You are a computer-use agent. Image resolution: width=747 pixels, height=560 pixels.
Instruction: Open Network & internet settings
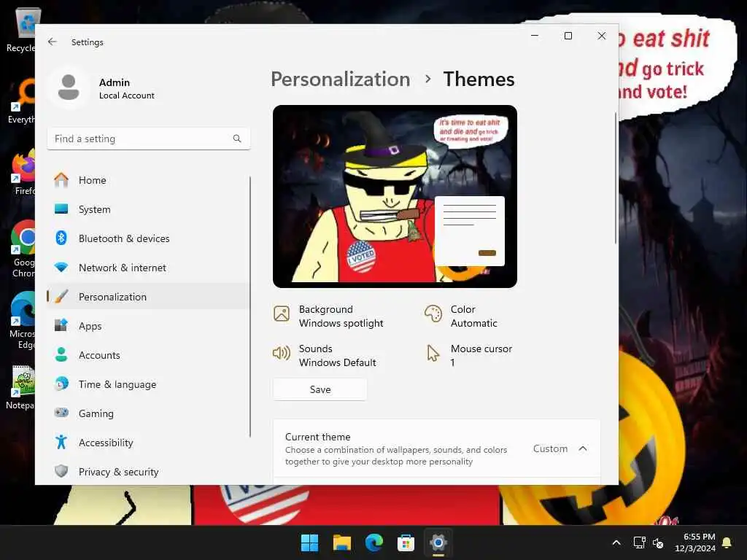pos(149,268)
